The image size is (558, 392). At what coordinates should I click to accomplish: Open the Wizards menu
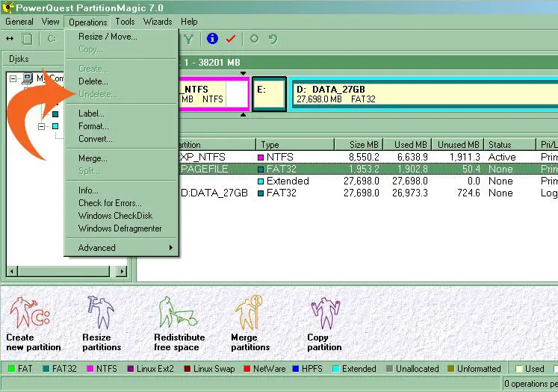tap(158, 22)
